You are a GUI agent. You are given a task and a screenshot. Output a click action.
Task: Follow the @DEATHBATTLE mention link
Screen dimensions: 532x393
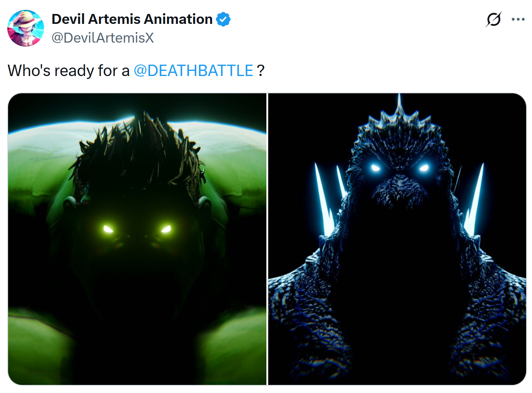193,71
